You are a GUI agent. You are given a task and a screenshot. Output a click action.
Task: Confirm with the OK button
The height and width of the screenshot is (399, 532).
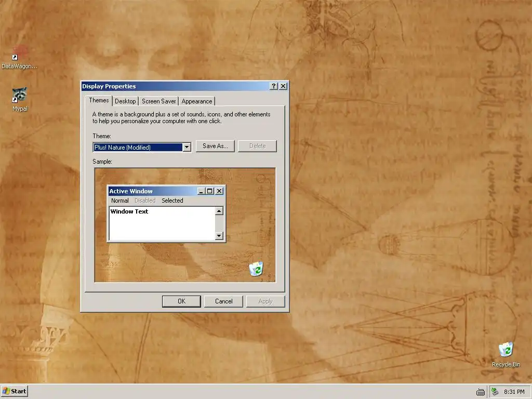pos(181,301)
